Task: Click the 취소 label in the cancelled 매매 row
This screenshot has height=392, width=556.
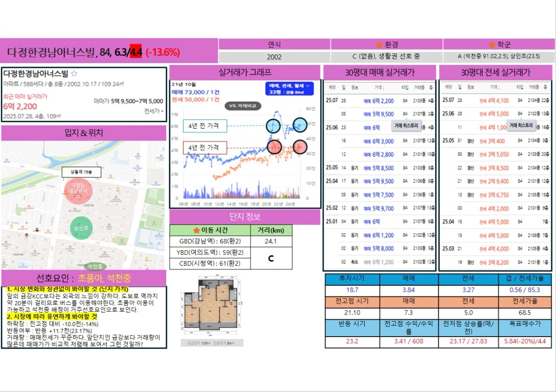Action: pos(355,262)
